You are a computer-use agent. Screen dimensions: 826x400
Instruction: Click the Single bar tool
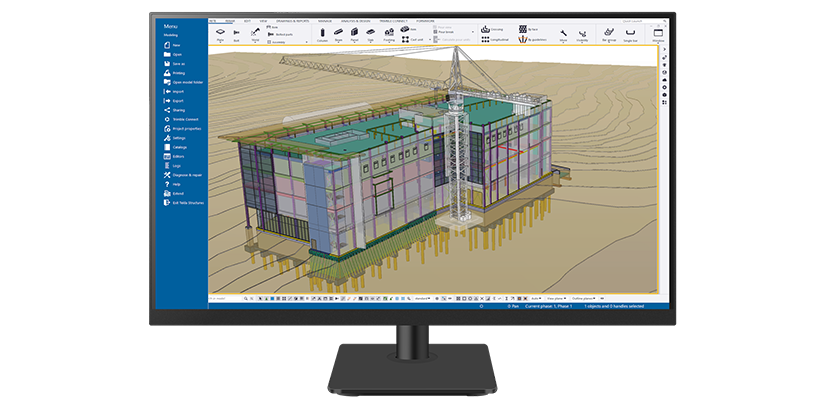(x=630, y=34)
